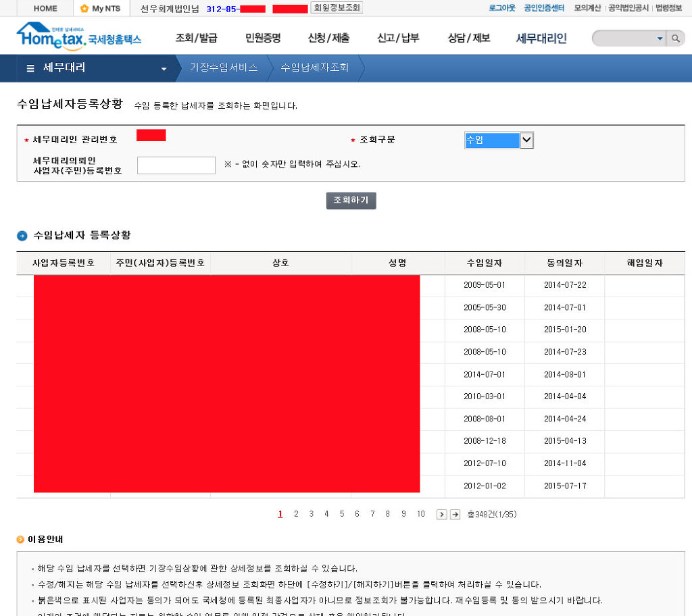Open the 공익법인공시 link
Viewport: 692px width, 616px height.
pos(628,8)
